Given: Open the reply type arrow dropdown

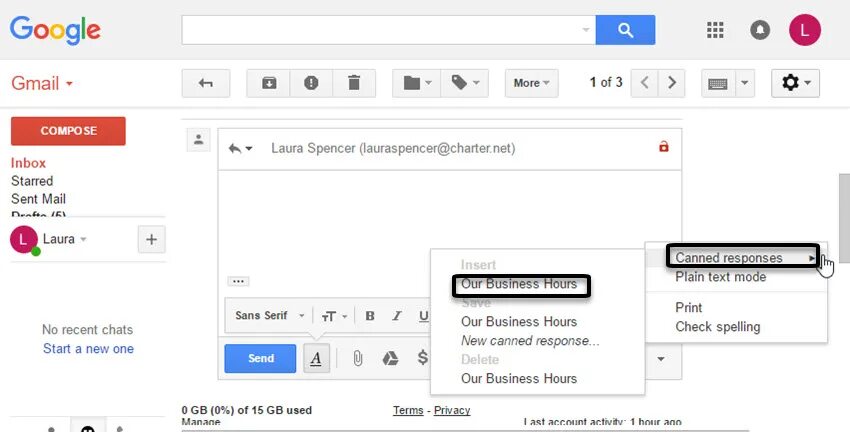Looking at the screenshot, I should (241, 149).
